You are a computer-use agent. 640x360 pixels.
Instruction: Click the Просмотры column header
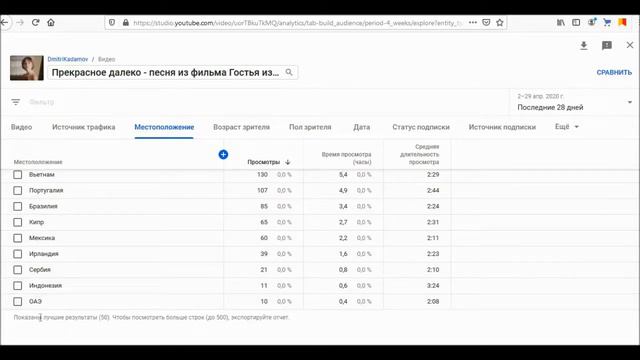tap(264, 162)
